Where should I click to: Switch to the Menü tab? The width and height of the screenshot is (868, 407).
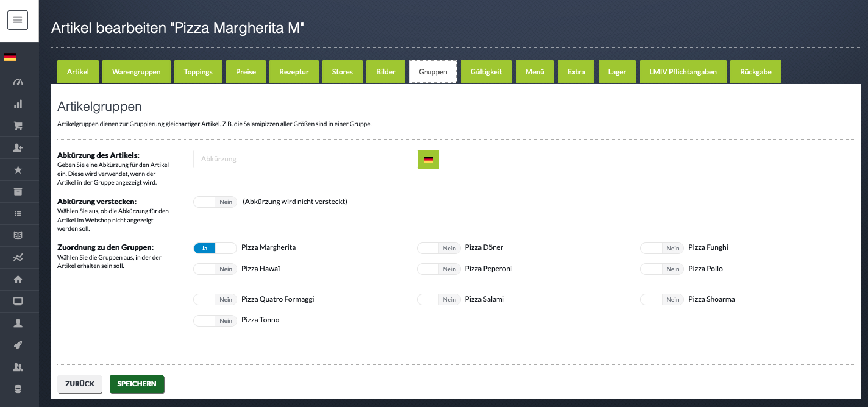(x=535, y=71)
